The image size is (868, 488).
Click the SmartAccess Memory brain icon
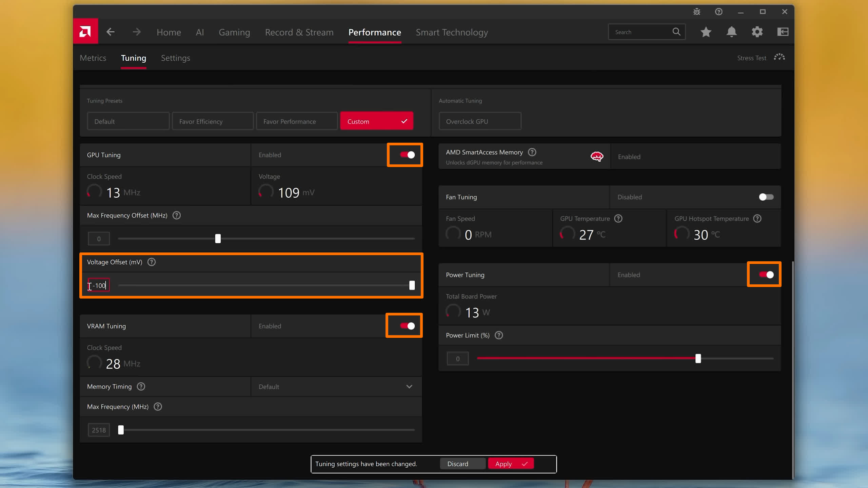point(597,157)
